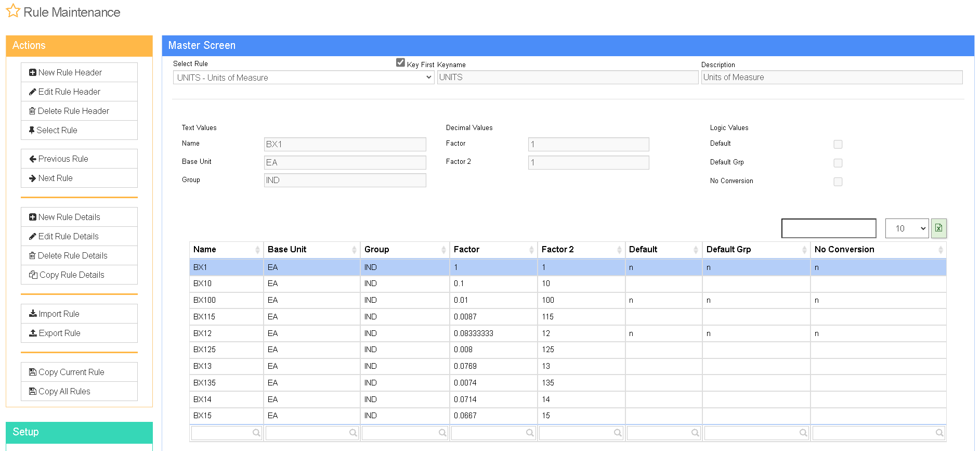Select the BX125 row in the table
Viewport: 980px width, 451px height.
click(568, 350)
